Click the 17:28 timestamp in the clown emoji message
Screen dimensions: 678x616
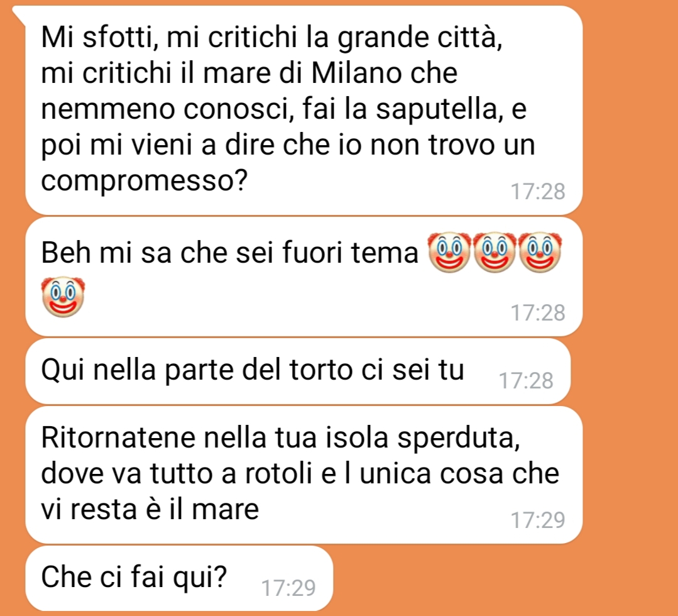pyautogui.click(x=538, y=313)
